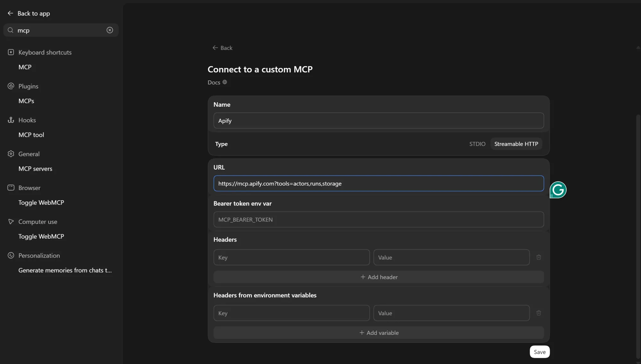Open Generate memories from chats result

tap(65, 270)
